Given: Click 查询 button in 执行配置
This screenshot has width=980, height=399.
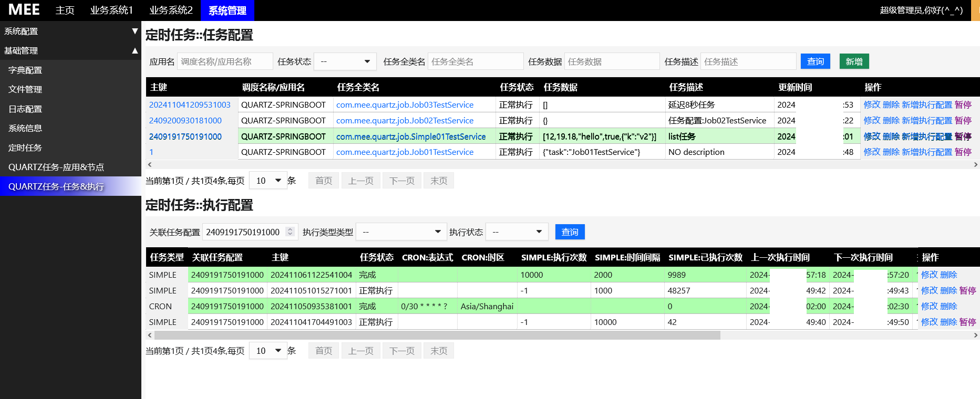Looking at the screenshot, I should [570, 232].
